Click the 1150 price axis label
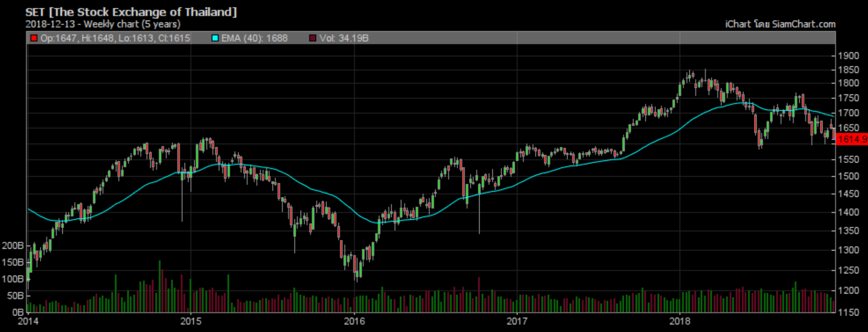This screenshot has width=868, height=332. pos(848,312)
